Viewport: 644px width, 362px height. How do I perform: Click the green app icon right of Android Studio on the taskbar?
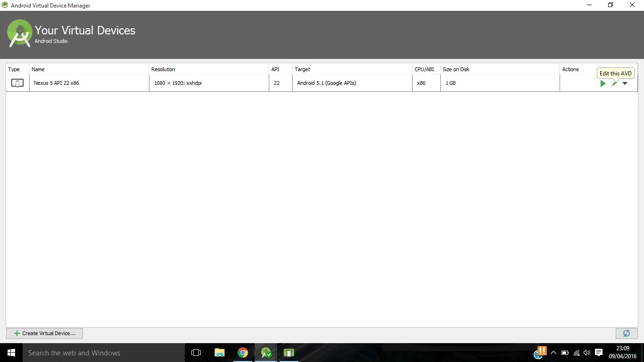pyautogui.click(x=289, y=353)
